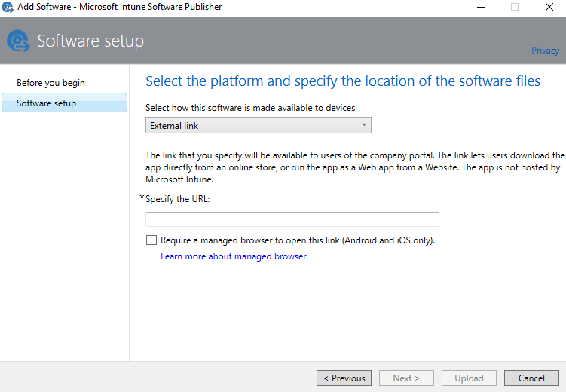The width and height of the screenshot is (566, 392).
Task: Click the Specify the URL field
Action: 292,219
